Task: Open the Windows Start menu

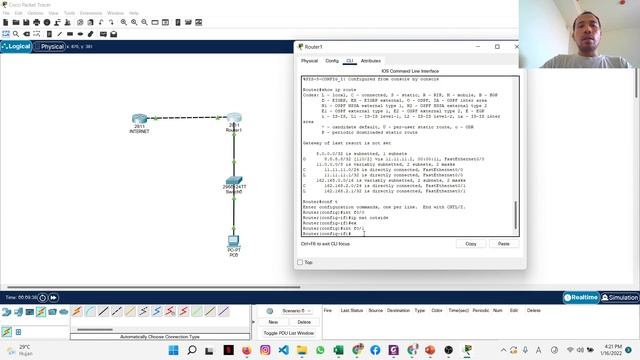Action: (173, 350)
